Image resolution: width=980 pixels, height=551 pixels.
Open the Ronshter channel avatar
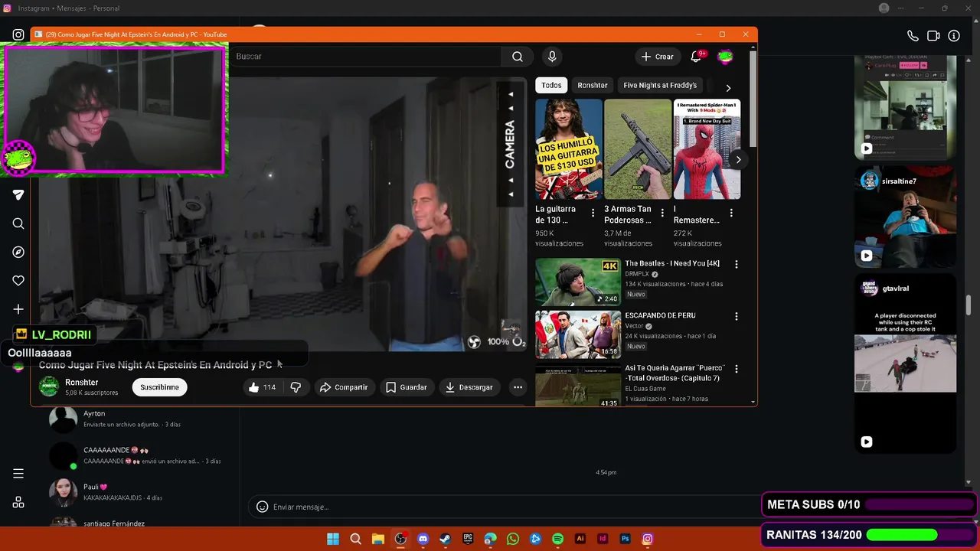tap(49, 386)
